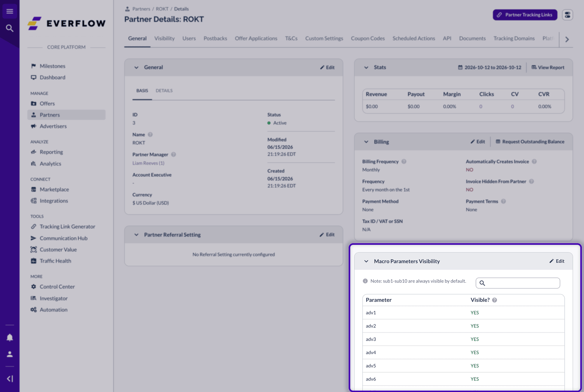
Task: Open Control Center
Action: tap(57, 287)
